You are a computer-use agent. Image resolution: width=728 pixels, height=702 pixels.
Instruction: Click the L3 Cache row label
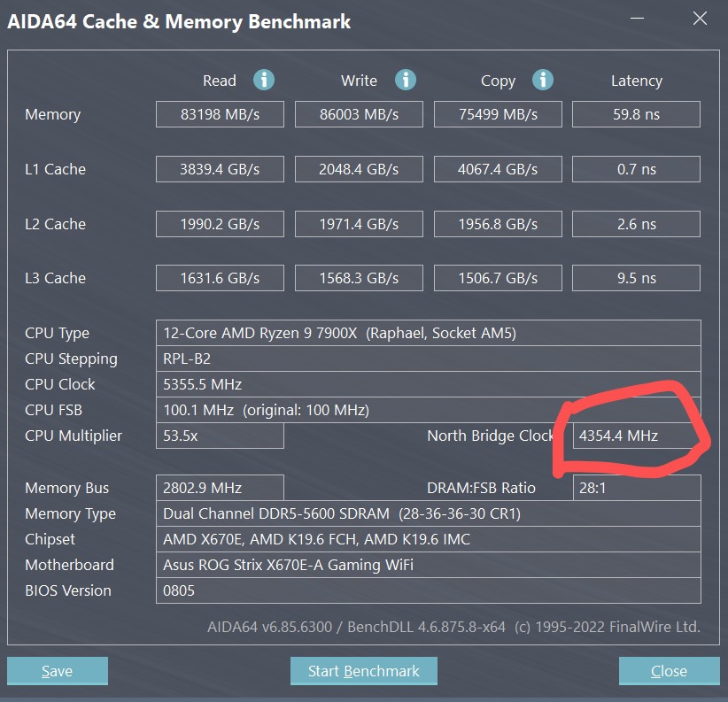pos(55,278)
